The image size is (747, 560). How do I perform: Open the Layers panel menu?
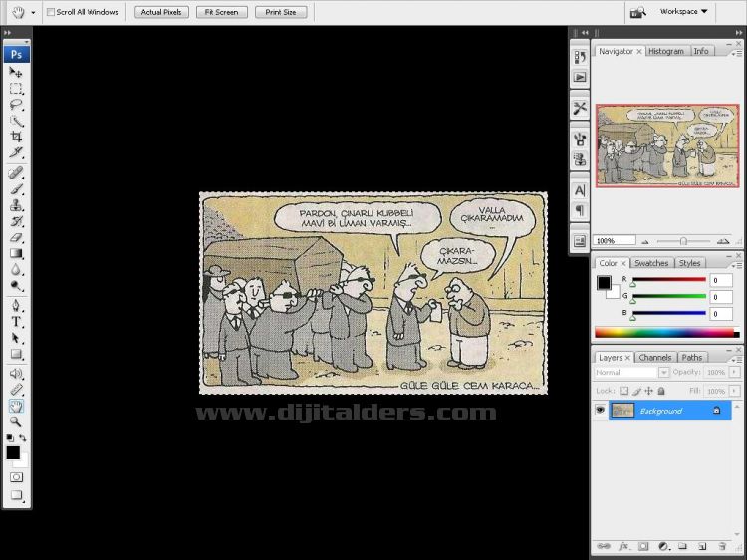click(x=736, y=359)
